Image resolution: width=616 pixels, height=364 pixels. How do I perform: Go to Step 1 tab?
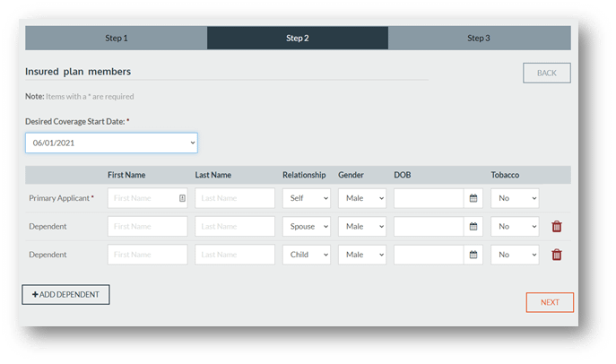pyautogui.click(x=117, y=38)
